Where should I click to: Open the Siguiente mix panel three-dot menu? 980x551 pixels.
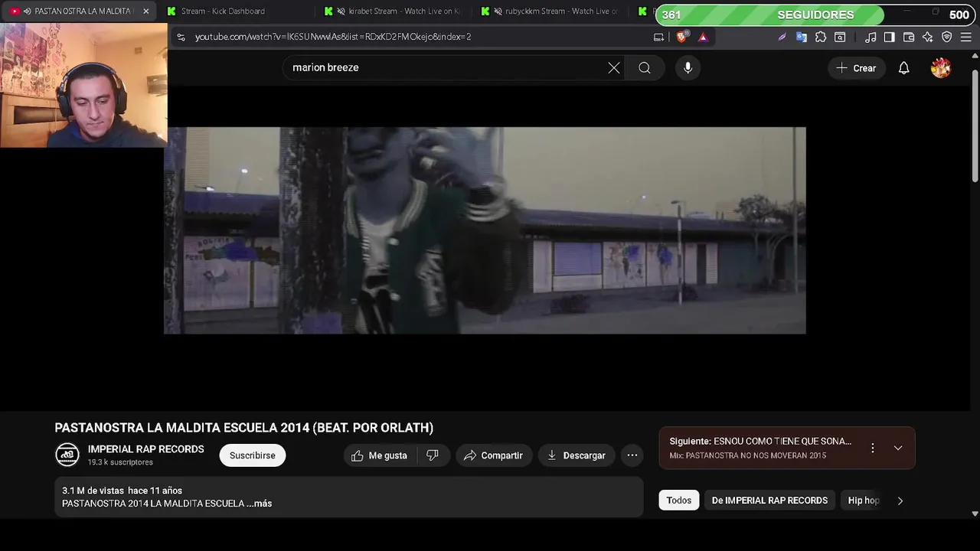[872, 448]
